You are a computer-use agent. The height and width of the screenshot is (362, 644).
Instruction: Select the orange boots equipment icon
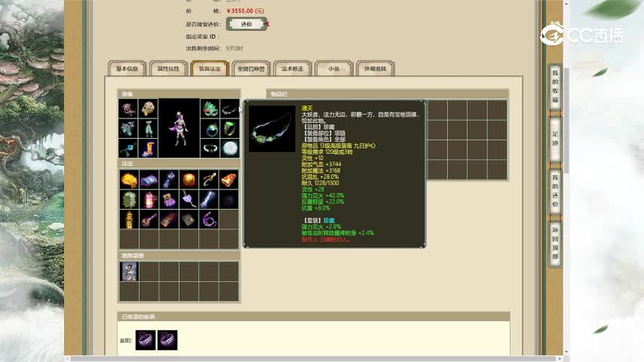(x=148, y=149)
